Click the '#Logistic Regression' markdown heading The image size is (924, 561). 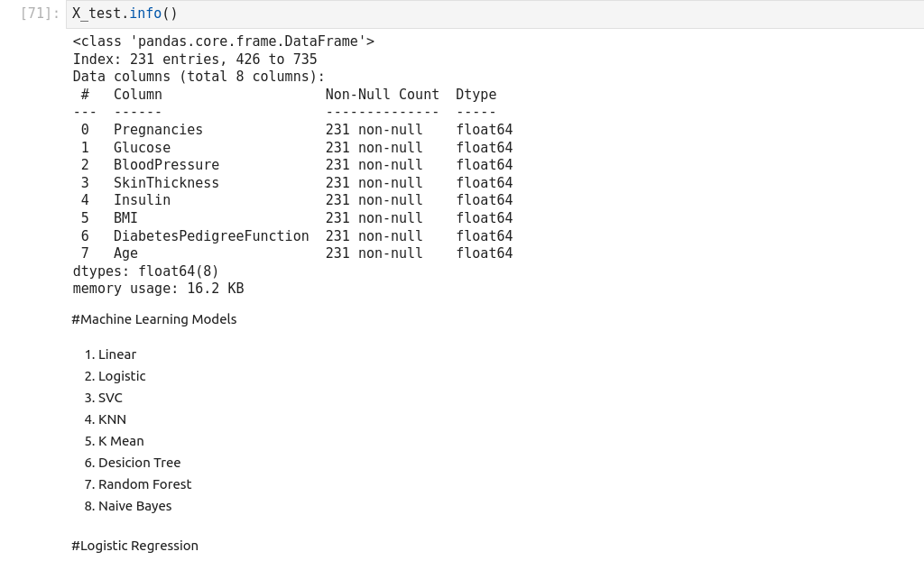pos(135,546)
